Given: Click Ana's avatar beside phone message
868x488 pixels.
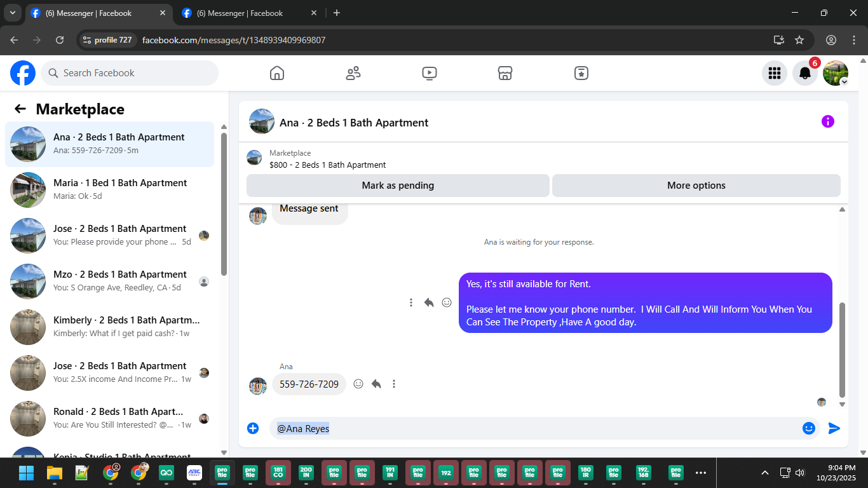Looking at the screenshot, I should 258,386.
